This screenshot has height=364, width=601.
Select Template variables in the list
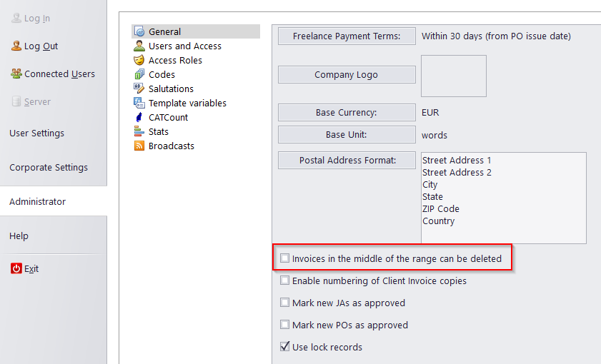pos(187,103)
